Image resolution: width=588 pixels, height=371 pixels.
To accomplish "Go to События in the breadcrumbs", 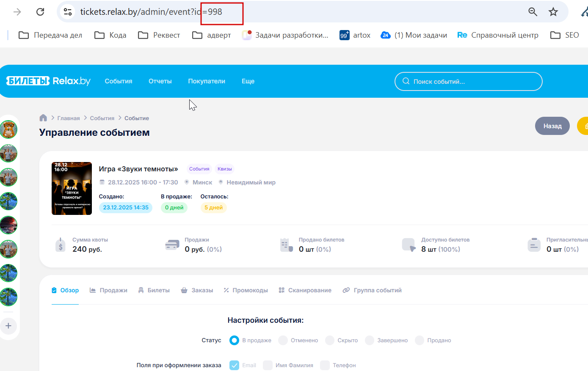I will pyautogui.click(x=102, y=118).
